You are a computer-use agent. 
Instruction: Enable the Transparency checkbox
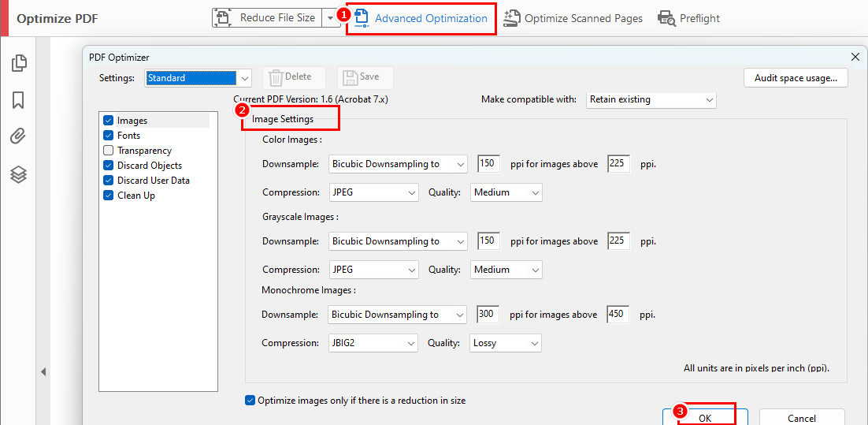coord(109,151)
